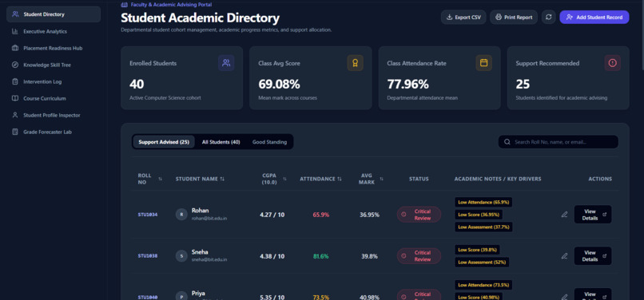Click Rohan's CGPA 4.27 / 10
This screenshot has height=300, width=644.
(272, 215)
